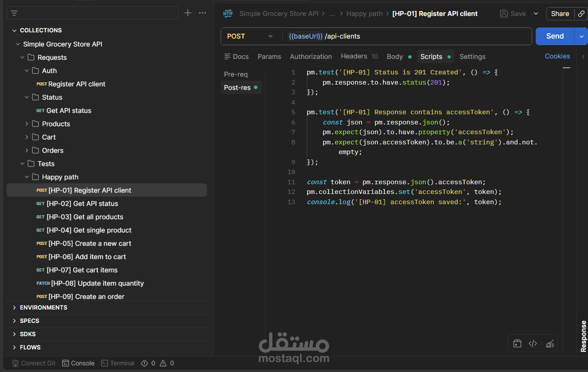Click the breadcrumb ellipsis
This screenshot has width=588, height=372.
(x=332, y=14)
